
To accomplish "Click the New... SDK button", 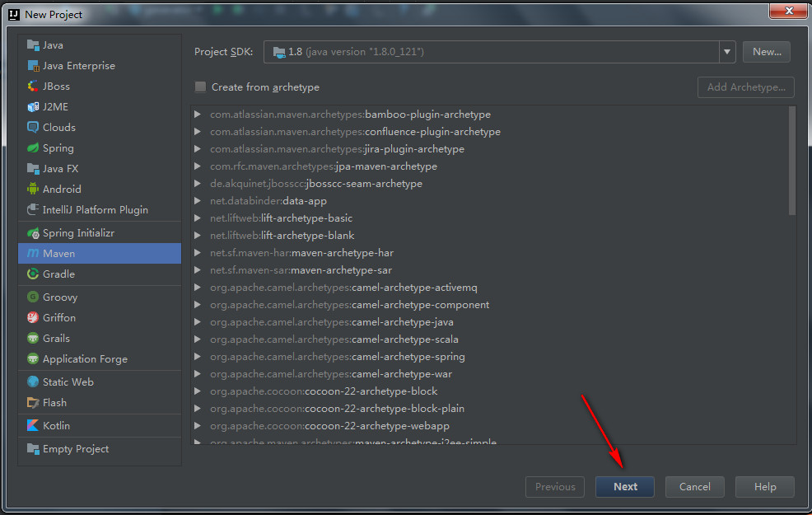I will pyautogui.click(x=767, y=52).
